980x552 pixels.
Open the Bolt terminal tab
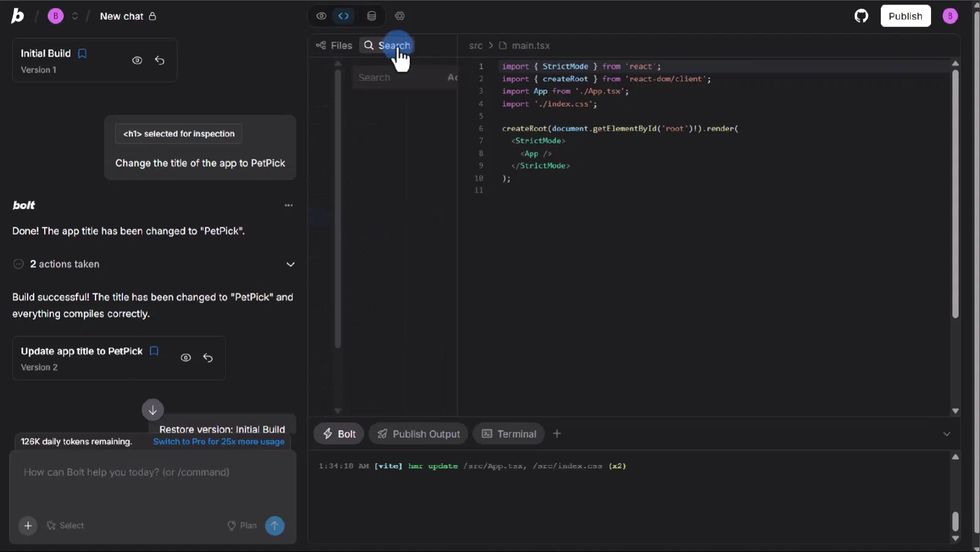pyautogui.click(x=339, y=434)
